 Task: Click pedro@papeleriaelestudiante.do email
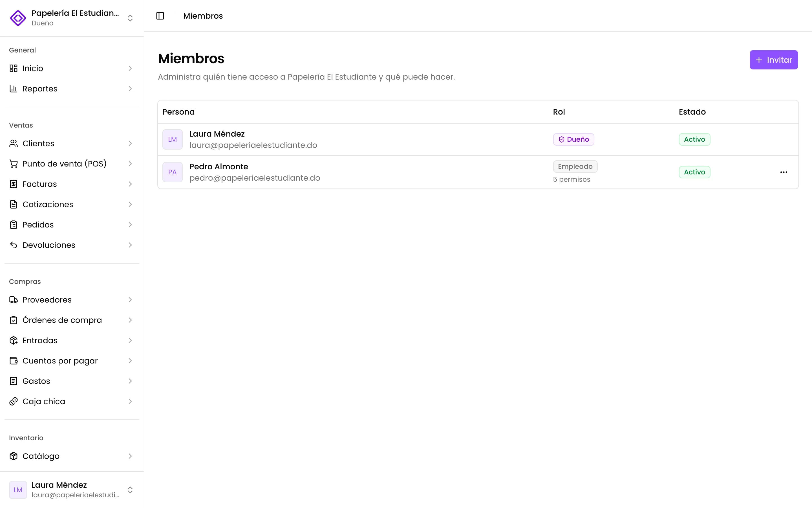[255, 178]
